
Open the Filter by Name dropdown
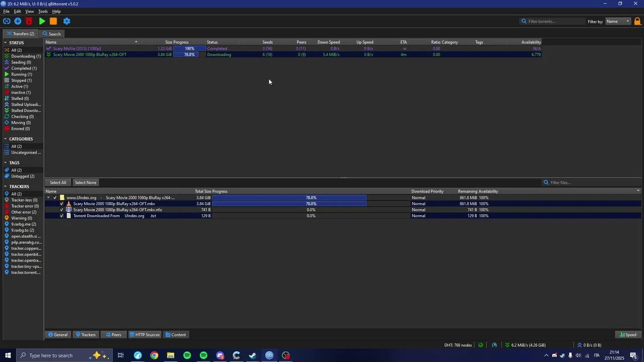point(618,21)
